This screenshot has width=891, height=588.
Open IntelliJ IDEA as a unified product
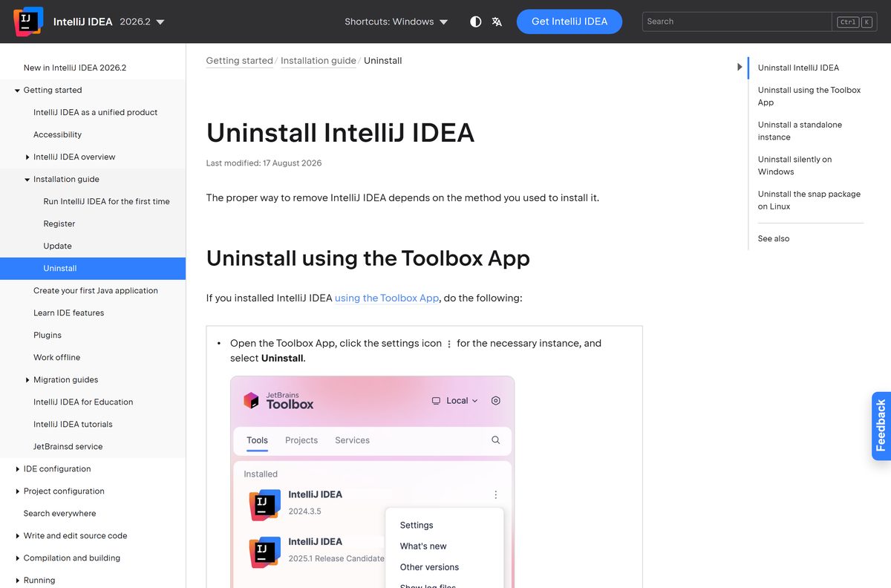95,112
